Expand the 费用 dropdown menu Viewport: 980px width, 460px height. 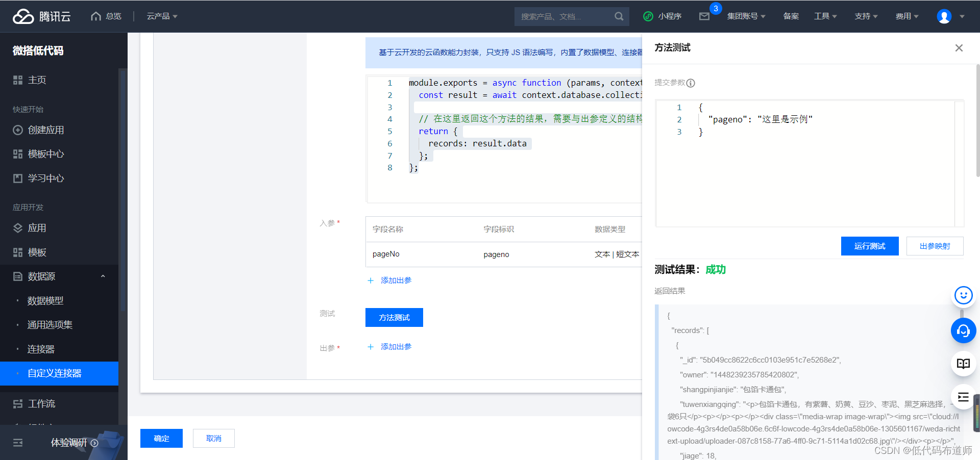[x=907, y=16]
